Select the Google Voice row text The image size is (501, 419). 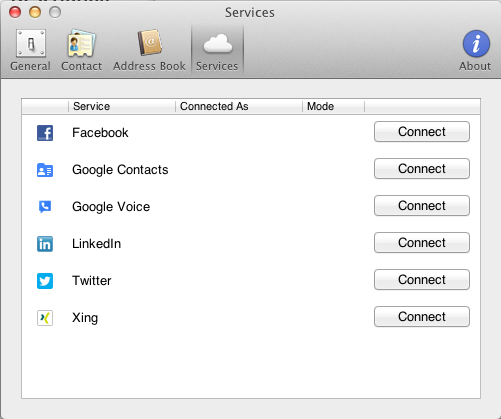(111, 207)
